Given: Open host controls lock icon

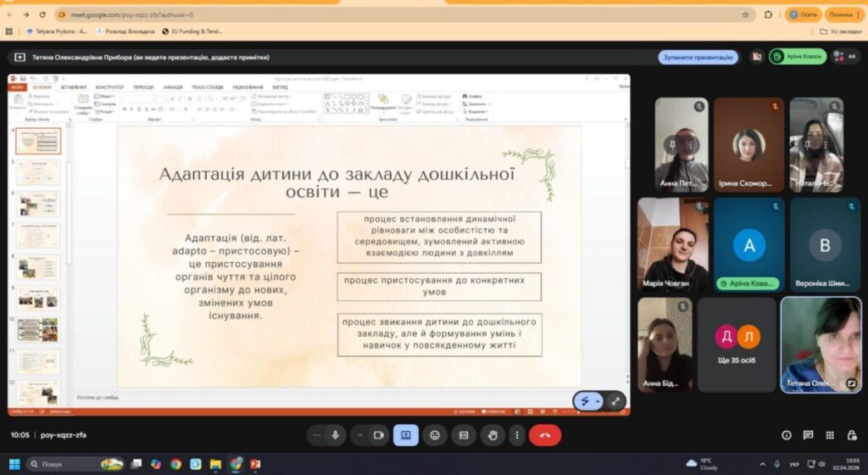Looking at the screenshot, I should 851,435.
